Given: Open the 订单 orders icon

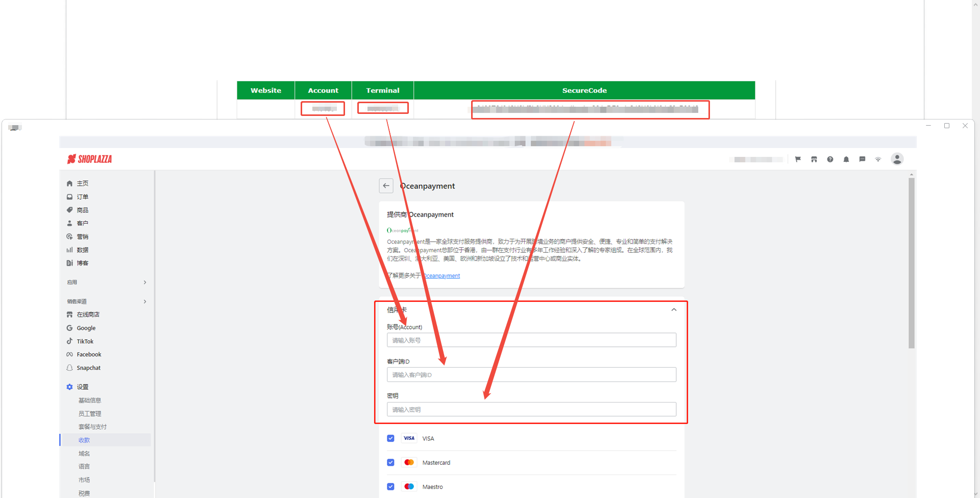Looking at the screenshot, I should (69, 197).
